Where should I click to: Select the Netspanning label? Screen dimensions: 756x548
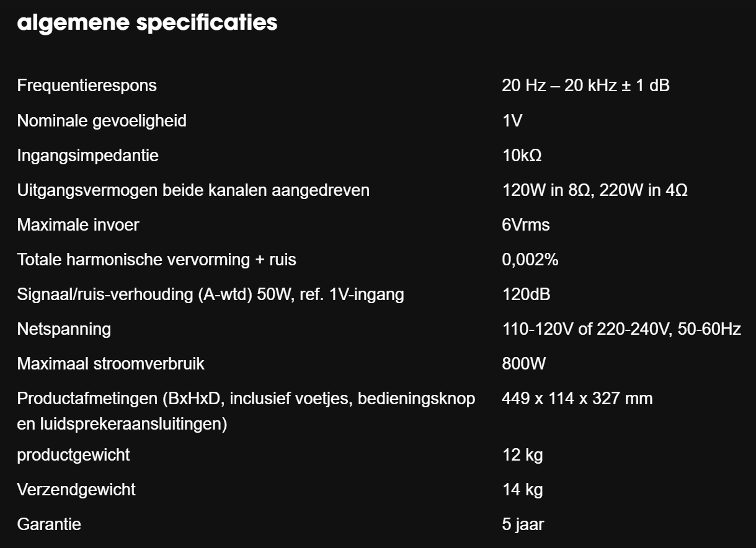click(64, 329)
